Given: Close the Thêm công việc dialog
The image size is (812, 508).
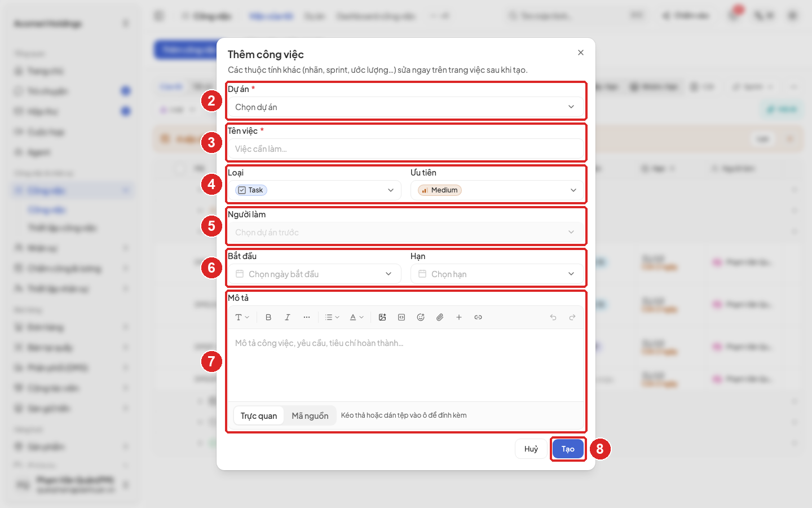Looking at the screenshot, I should 581,52.
